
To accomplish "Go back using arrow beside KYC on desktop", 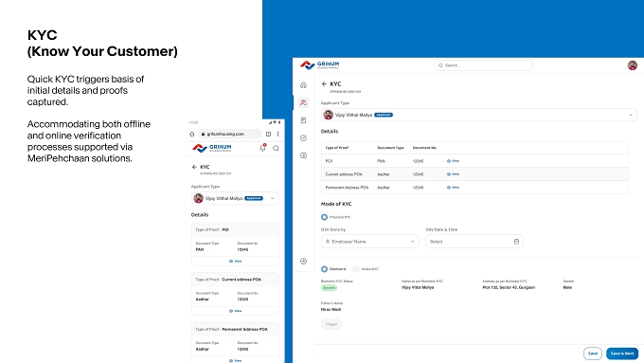I will click(324, 83).
